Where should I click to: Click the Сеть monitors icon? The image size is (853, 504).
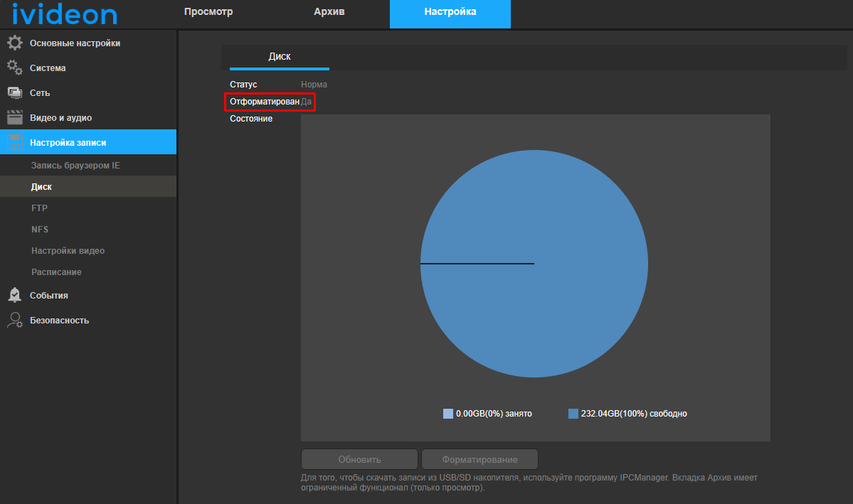pos(15,93)
